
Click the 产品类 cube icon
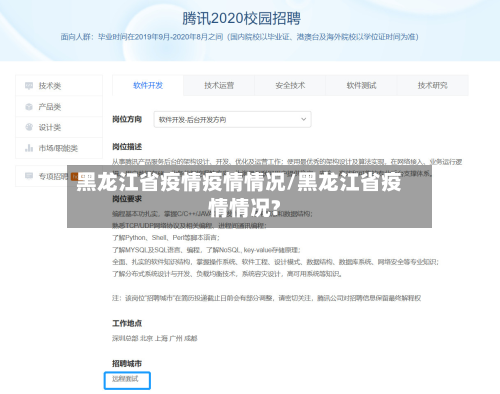click(29, 107)
